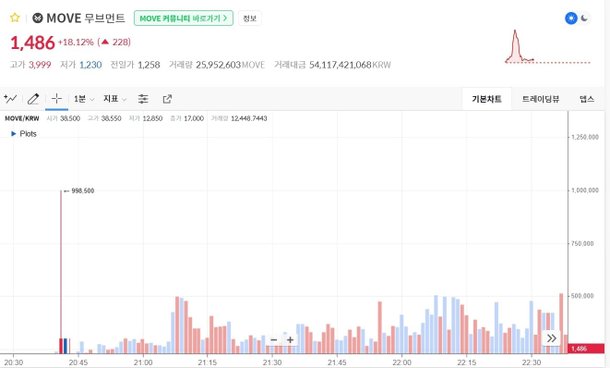Zoom out chart with minus button
Image resolution: width=610 pixels, height=368 pixels.
click(x=274, y=340)
